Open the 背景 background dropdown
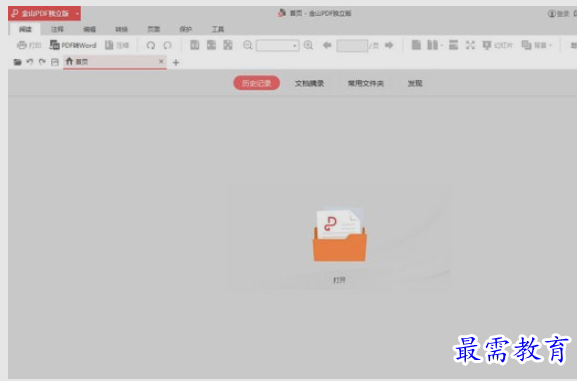The height and width of the screenshot is (381, 577). 537,45
